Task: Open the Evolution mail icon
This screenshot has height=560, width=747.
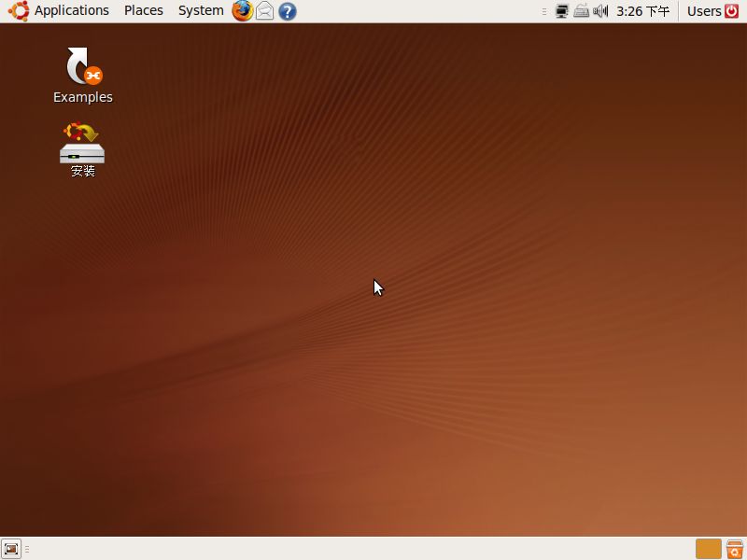Action: click(x=264, y=11)
